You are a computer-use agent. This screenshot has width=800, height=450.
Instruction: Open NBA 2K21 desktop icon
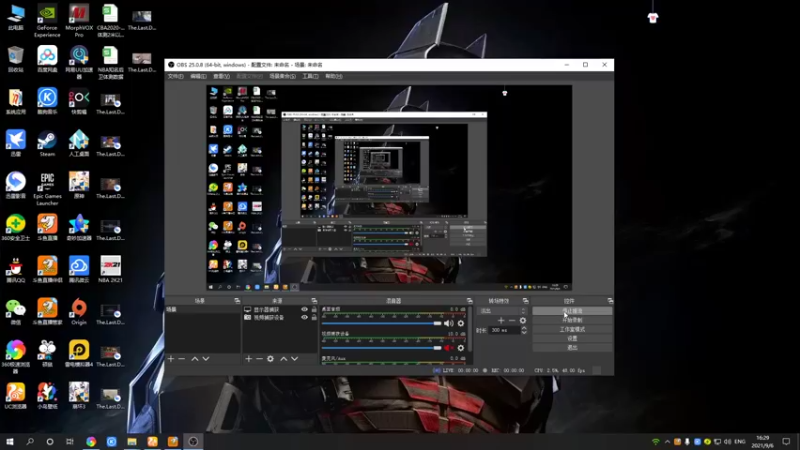(110, 269)
